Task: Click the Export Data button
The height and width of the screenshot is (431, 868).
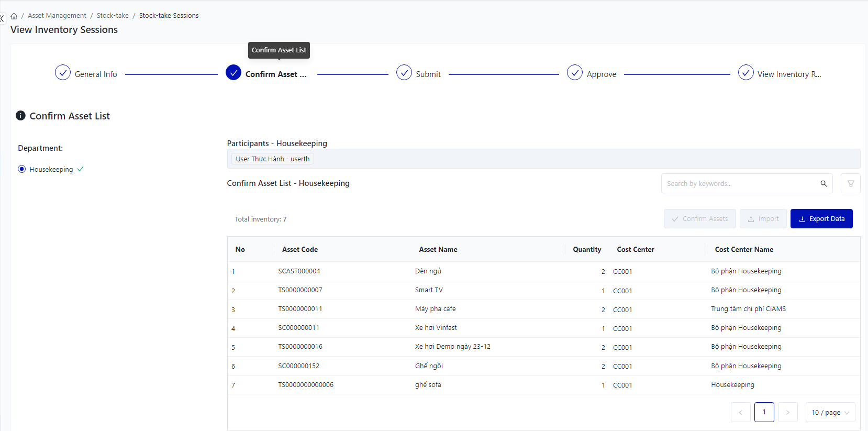Action: click(821, 219)
